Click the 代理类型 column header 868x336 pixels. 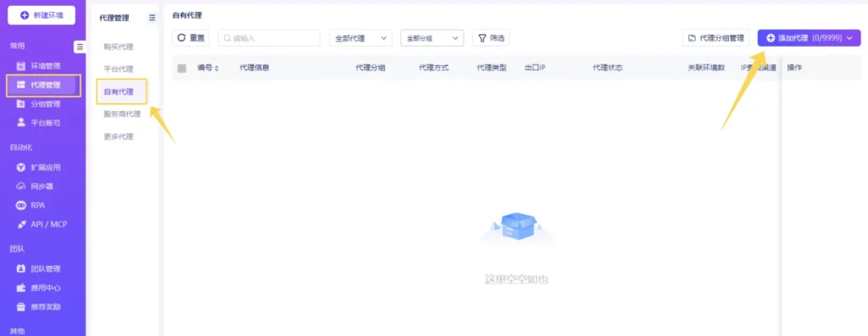tap(492, 68)
